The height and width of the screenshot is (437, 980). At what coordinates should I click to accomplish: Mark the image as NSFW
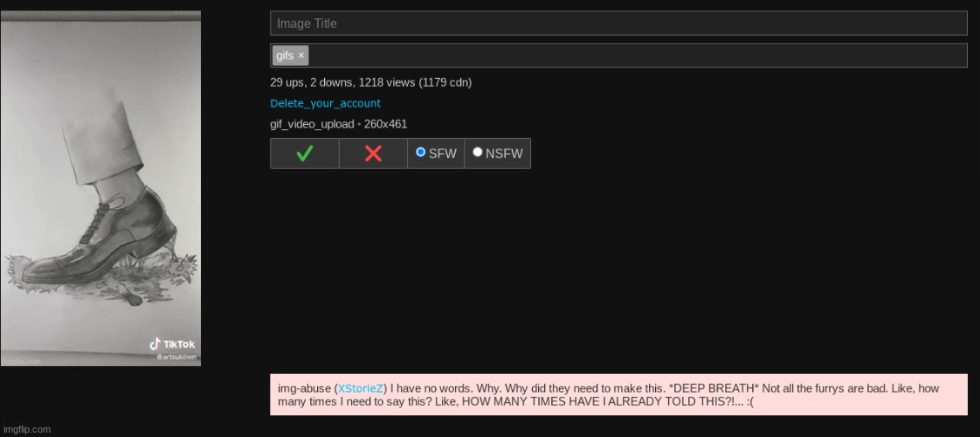(478, 152)
